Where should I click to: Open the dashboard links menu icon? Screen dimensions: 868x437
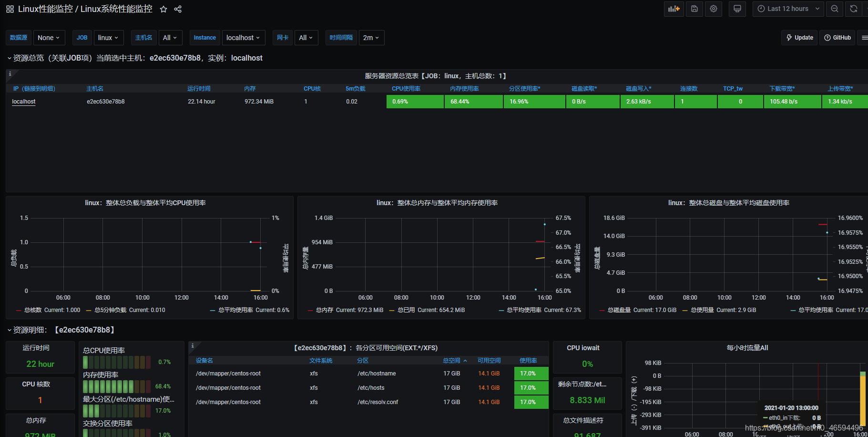coord(864,38)
